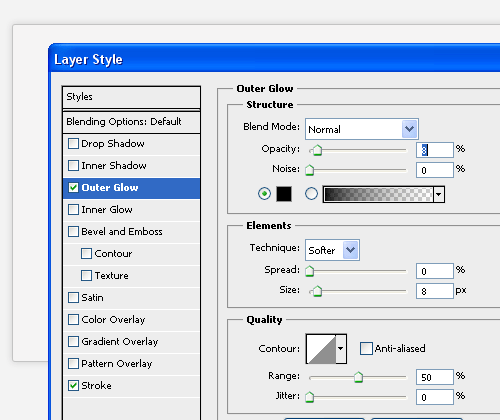Select the Gradient Overlay entry

[131, 342]
